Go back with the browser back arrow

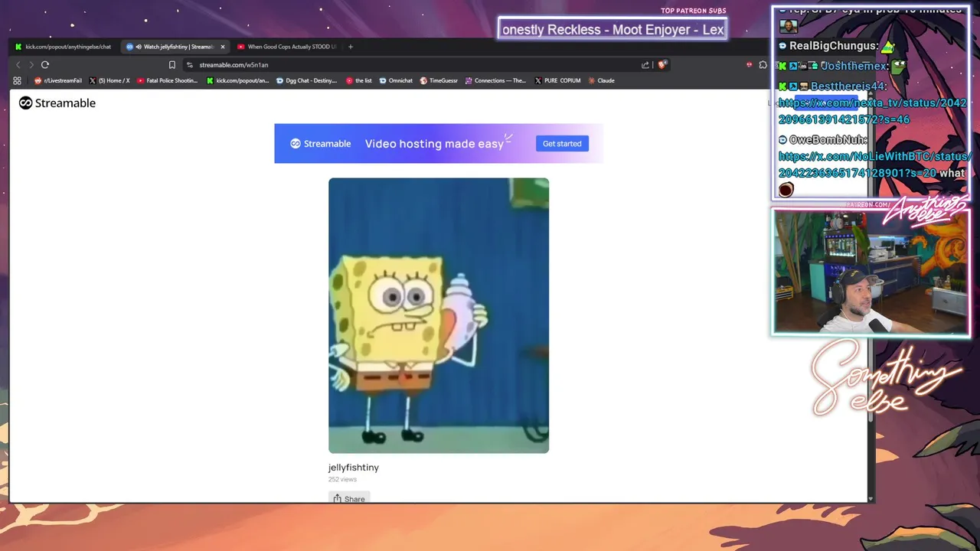coord(19,65)
